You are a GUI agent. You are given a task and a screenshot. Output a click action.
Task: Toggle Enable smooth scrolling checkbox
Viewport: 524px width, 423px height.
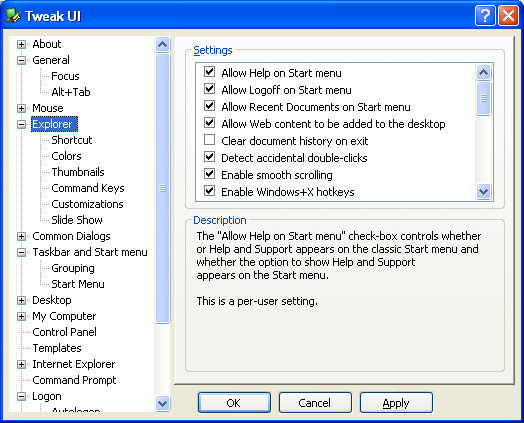tap(210, 174)
